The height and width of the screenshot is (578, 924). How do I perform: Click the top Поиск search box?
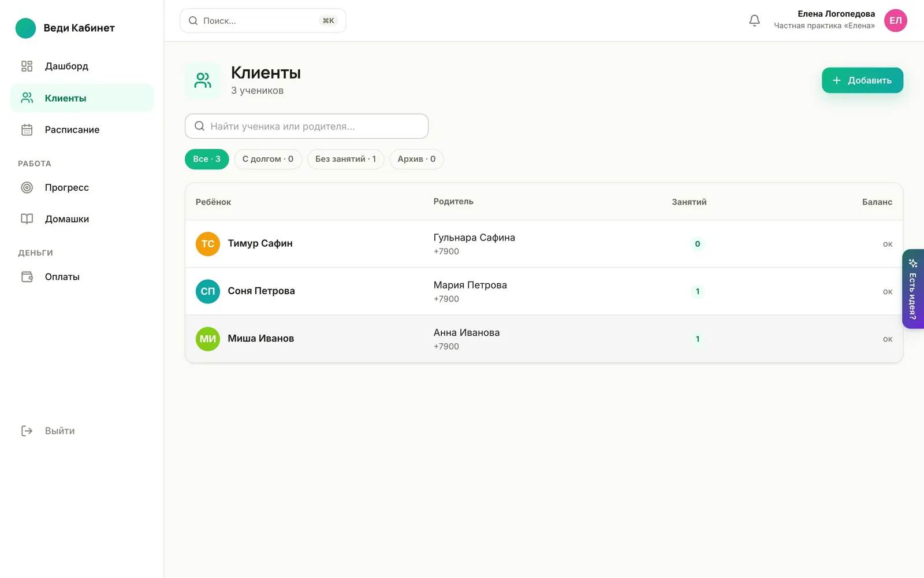263,21
